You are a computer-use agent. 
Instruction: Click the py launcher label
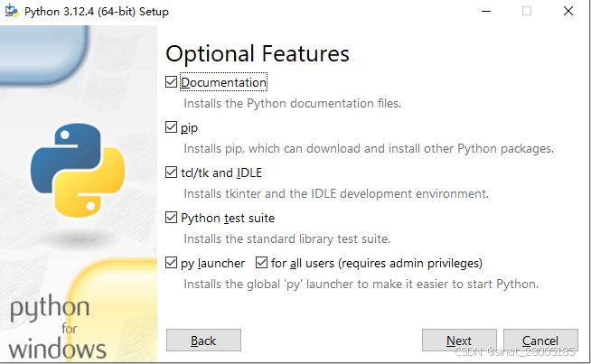click(212, 263)
